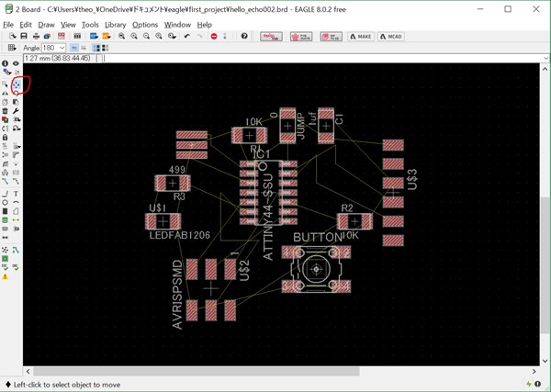Open the Window menu
The width and height of the screenshot is (551, 392).
(x=177, y=25)
